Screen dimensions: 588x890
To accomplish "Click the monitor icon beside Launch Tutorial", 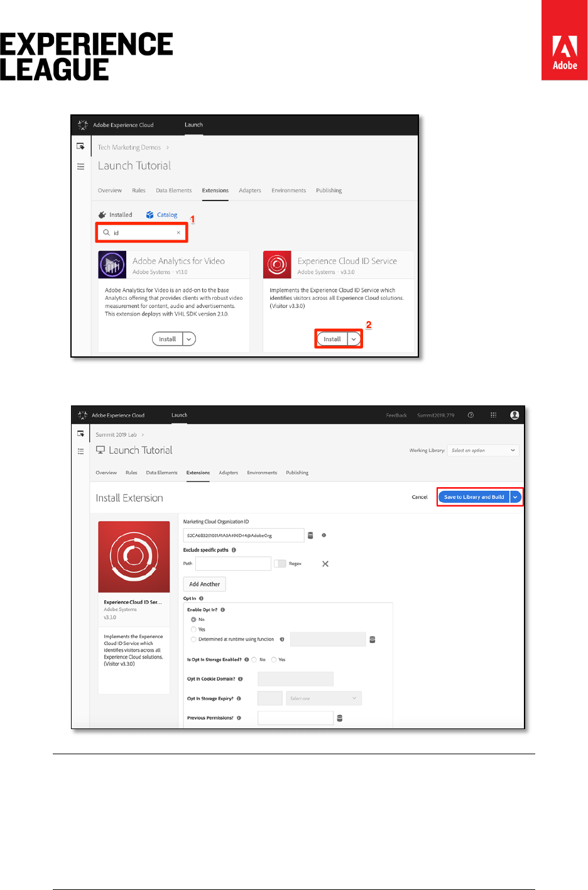I will click(x=101, y=450).
